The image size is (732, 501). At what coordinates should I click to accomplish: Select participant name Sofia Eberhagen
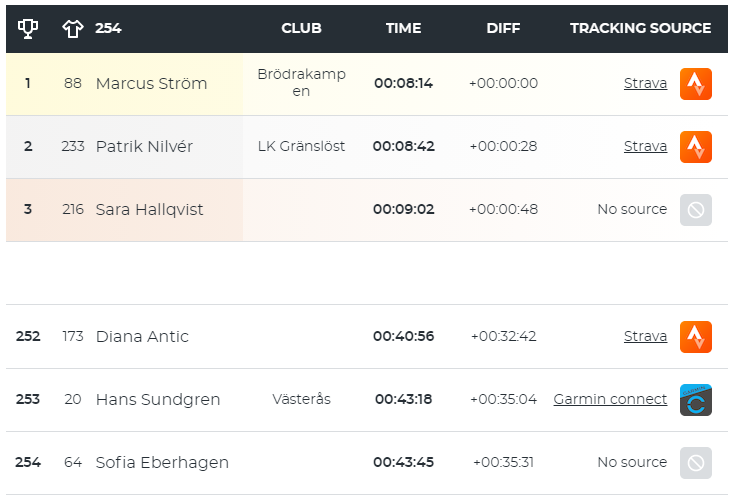[x=162, y=462]
